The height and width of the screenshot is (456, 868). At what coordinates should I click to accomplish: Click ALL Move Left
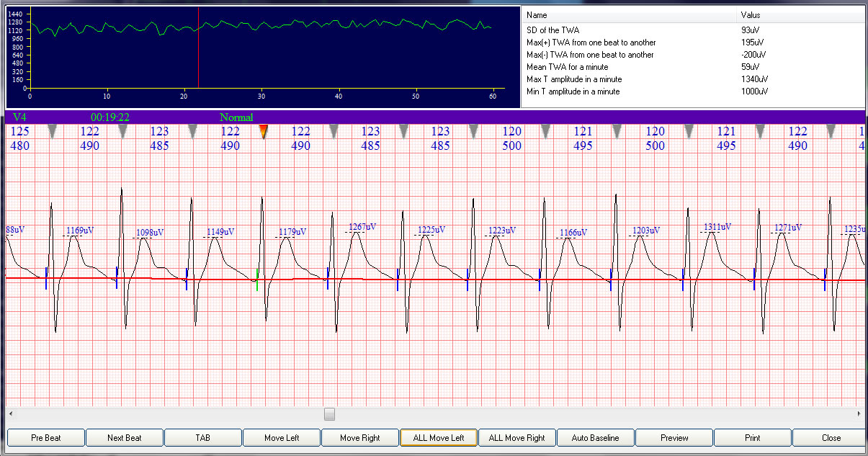click(x=438, y=437)
